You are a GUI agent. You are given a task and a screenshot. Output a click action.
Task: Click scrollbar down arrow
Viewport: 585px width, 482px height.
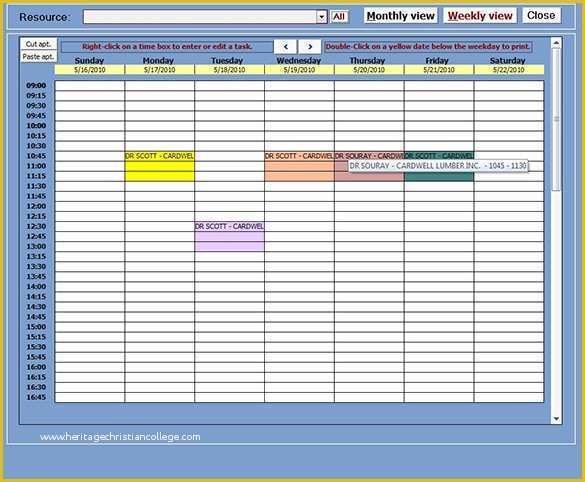pos(556,419)
